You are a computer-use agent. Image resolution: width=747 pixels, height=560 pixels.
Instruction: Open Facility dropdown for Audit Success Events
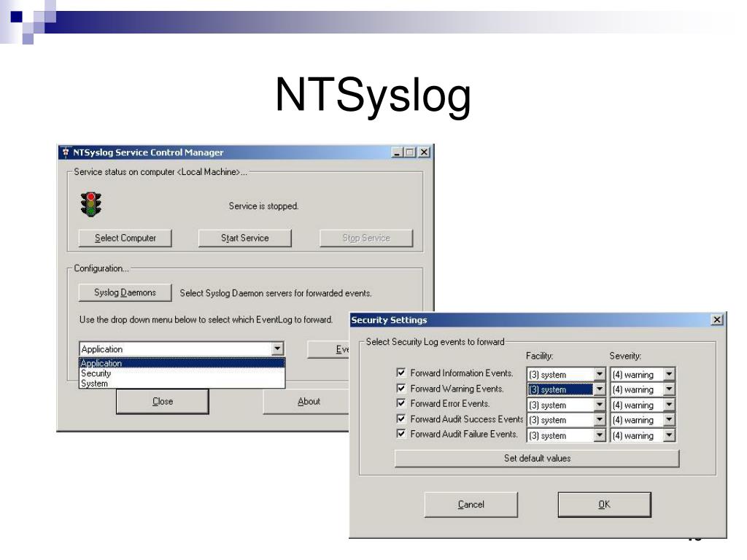click(600, 420)
